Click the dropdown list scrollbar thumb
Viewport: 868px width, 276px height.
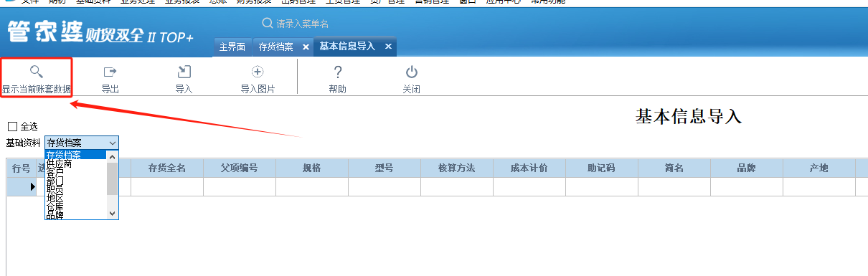tap(112, 178)
